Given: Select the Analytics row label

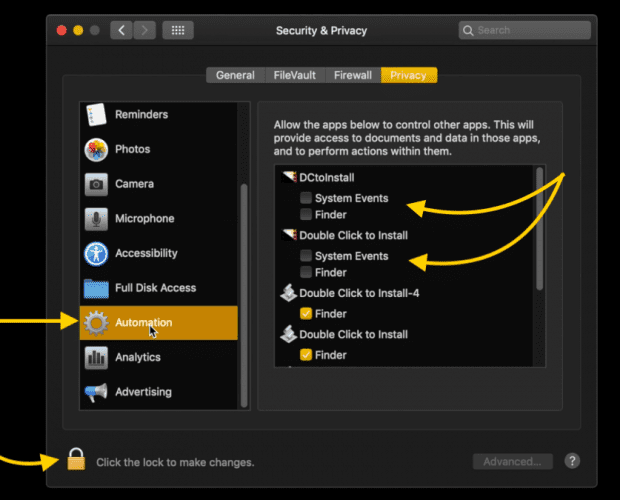Looking at the screenshot, I should click(138, 358).
